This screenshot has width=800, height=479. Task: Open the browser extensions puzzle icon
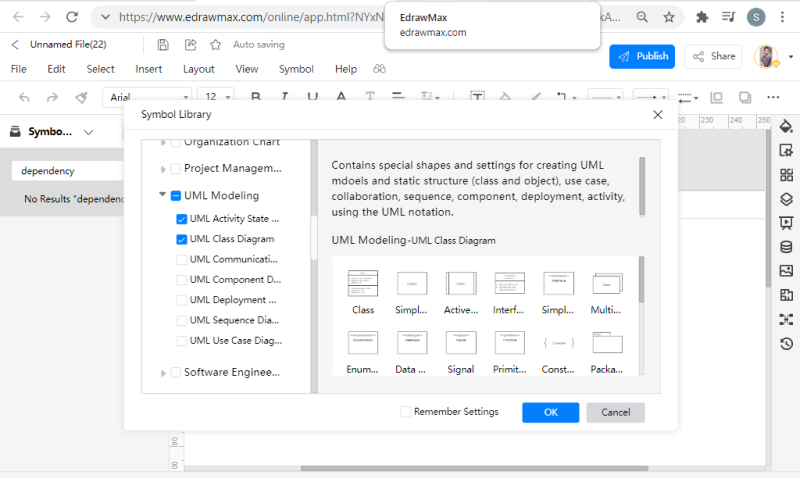[x=702, y=17]
